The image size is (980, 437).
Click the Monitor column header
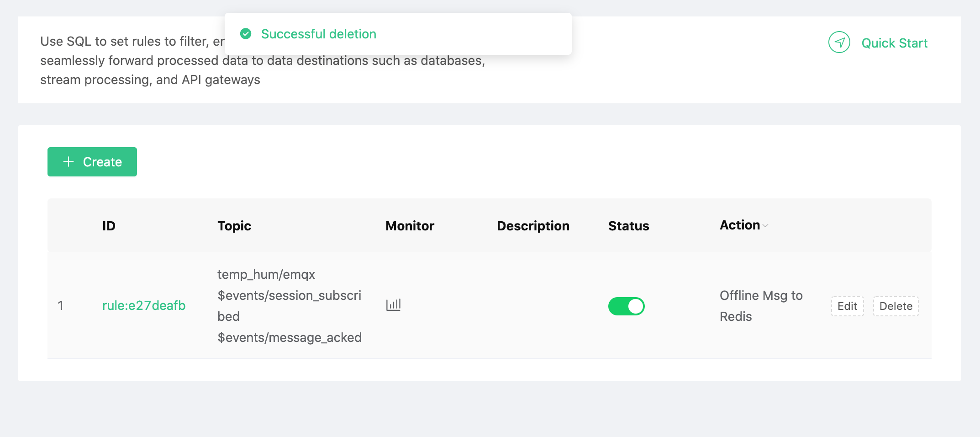(x=410, y=226)
